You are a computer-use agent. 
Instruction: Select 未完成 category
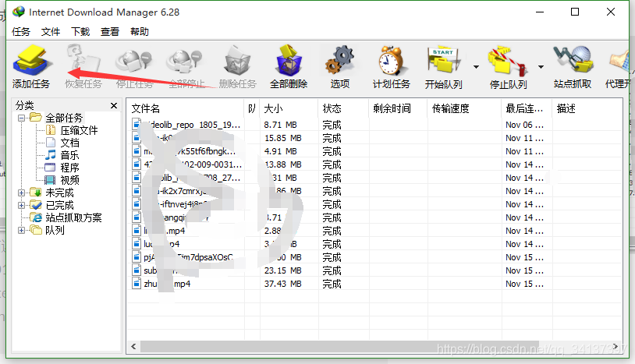(x=59, y=193)
